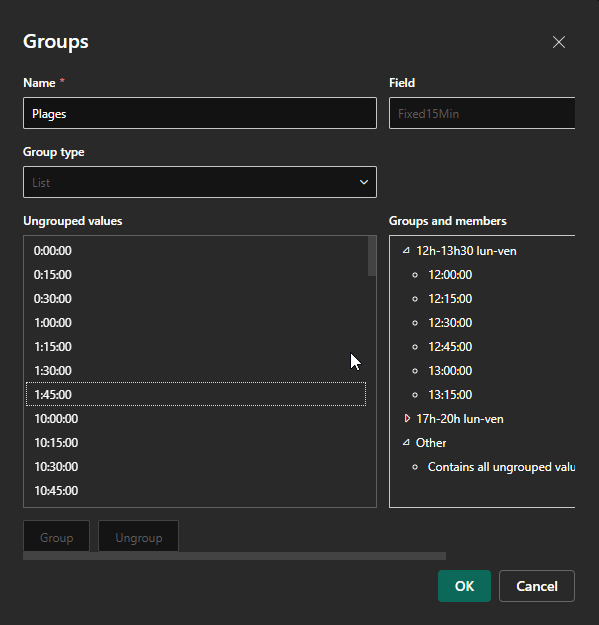Select group member 13:15:00

[x=450, y=395]
